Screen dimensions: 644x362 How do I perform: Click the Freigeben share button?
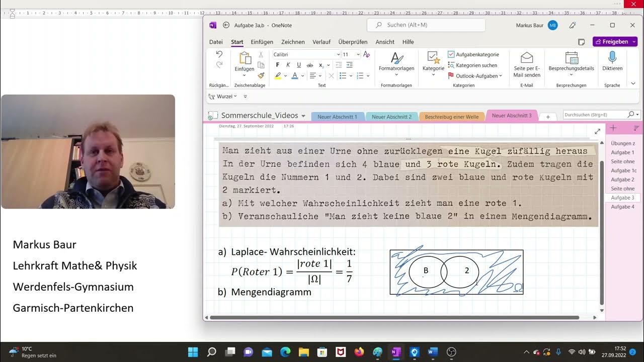pyautogui.click(x=615, y=42)
